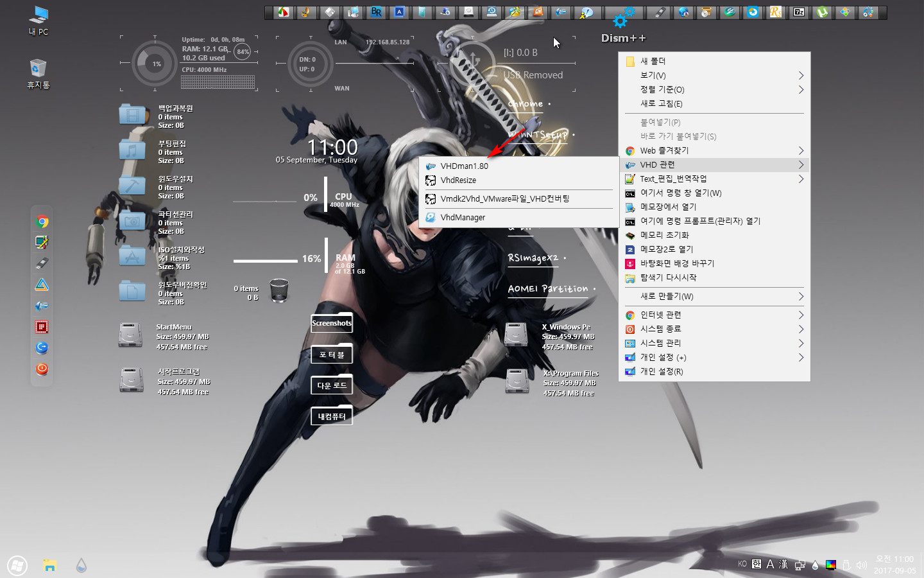Click the 포터블 folder button

332,354
